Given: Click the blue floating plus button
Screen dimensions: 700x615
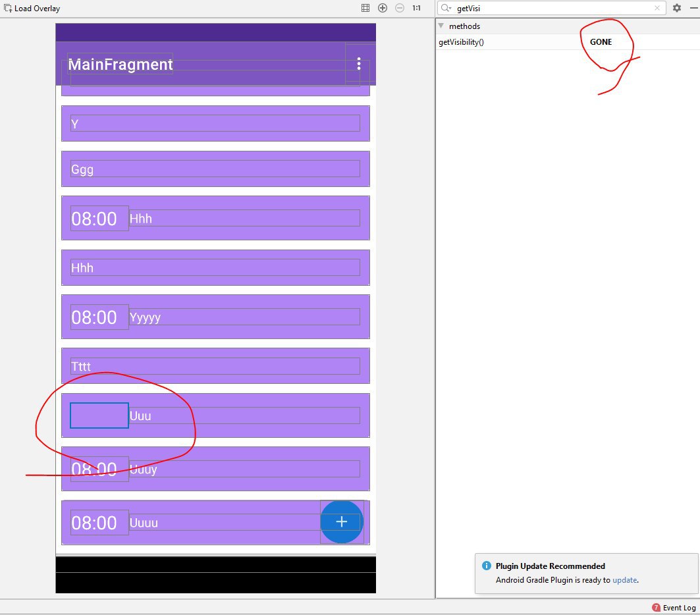Looking at the screenshot, I should 342,521.
